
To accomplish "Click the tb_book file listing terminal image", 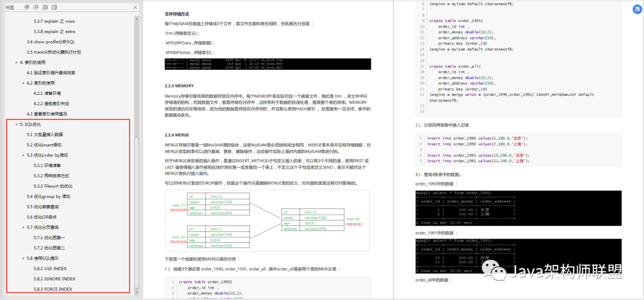I will 268,64.
